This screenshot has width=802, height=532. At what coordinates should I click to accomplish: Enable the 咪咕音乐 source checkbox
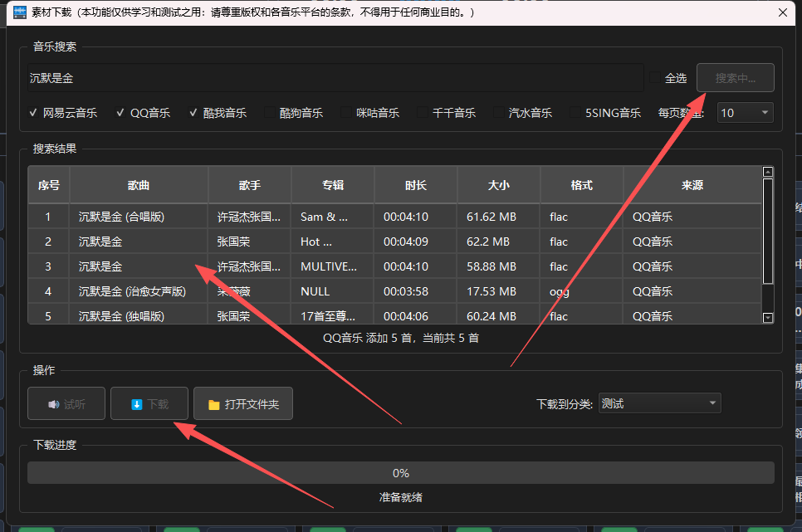(x=347, y=113)
